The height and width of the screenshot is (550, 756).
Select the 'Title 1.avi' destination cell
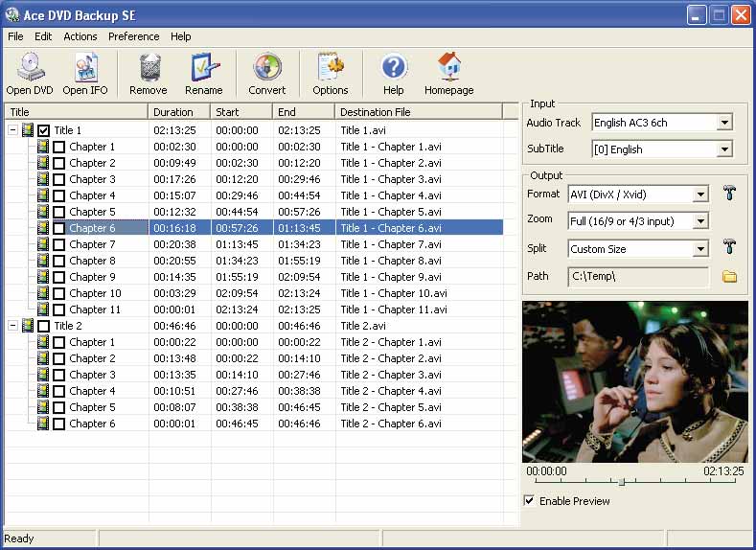363,130
